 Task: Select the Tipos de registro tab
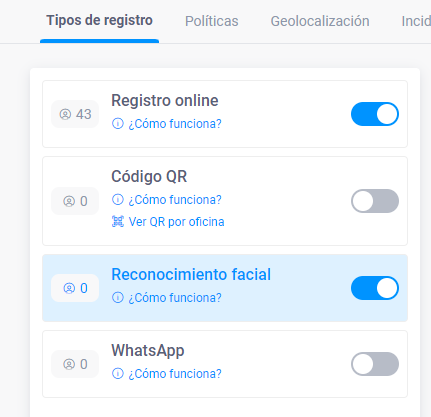click(x=99, y=20)
